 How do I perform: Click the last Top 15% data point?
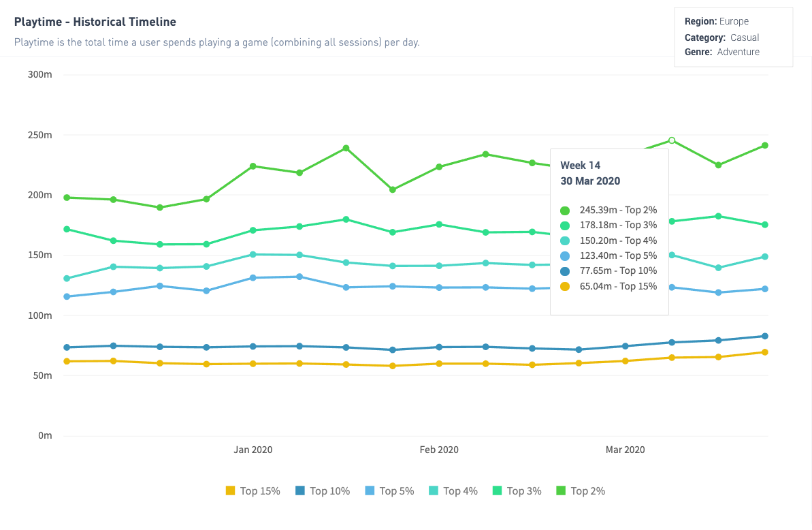765,352
